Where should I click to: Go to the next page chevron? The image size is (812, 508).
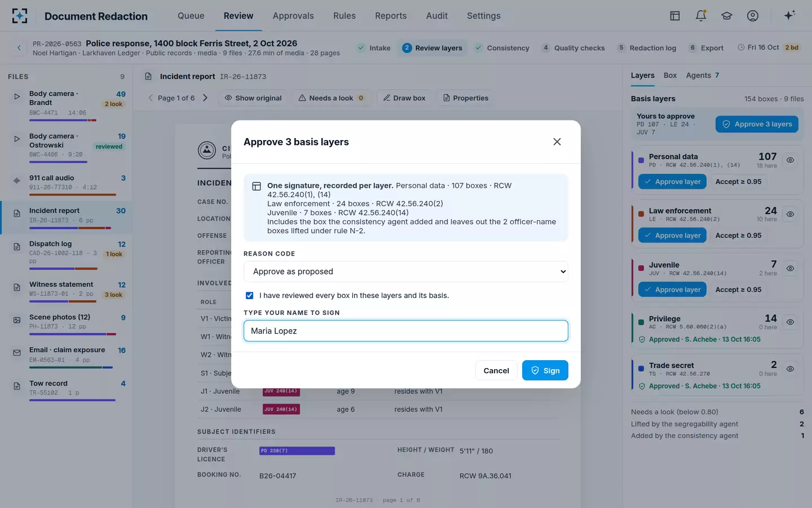pos(205,98)
